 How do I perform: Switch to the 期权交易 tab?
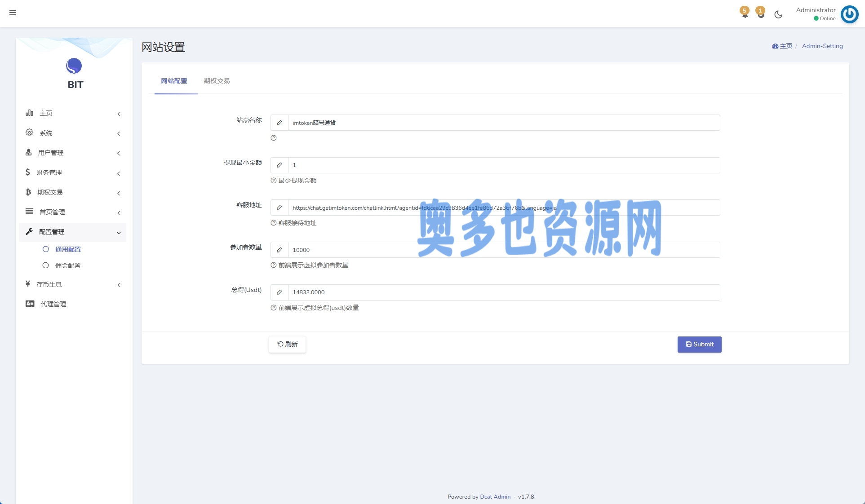click(x=217, y=81)
